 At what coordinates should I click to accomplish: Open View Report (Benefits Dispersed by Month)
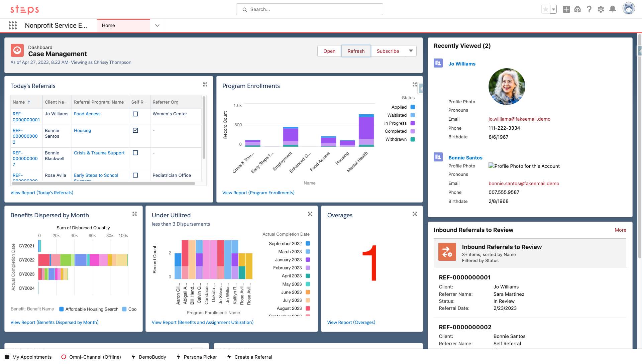tap(55, 322)
